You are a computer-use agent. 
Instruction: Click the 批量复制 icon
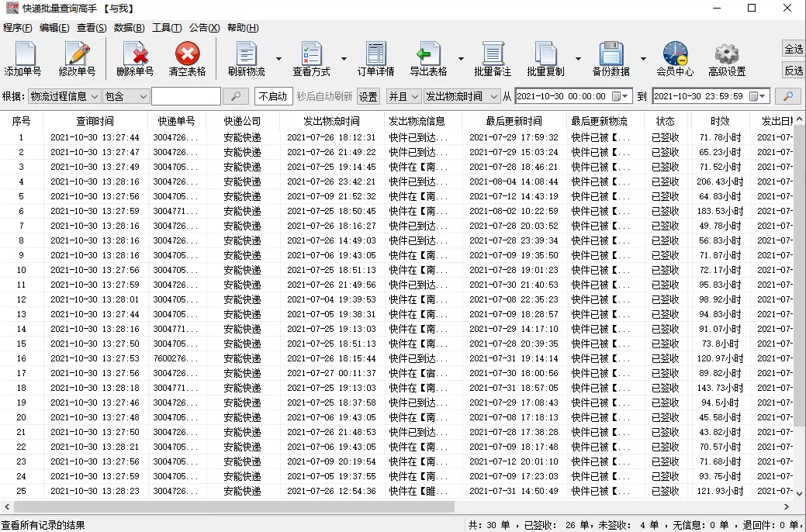(x=545, y=54)
